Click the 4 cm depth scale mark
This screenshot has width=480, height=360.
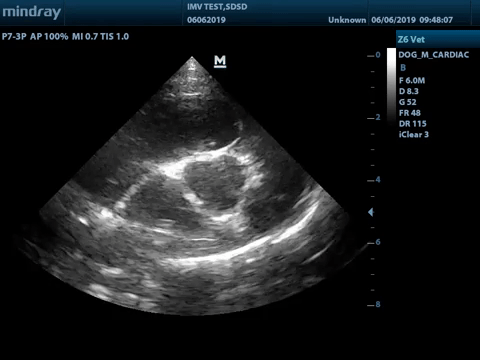pos(374,180)
